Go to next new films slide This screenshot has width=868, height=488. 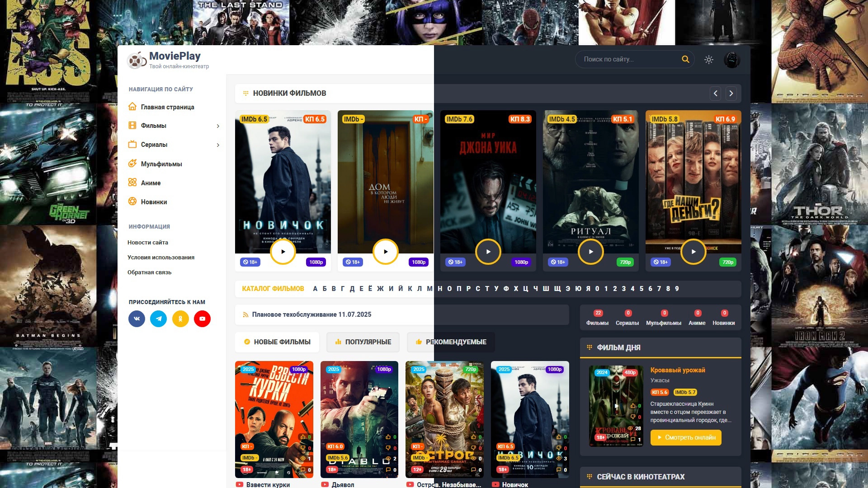(x=731, y=94)
